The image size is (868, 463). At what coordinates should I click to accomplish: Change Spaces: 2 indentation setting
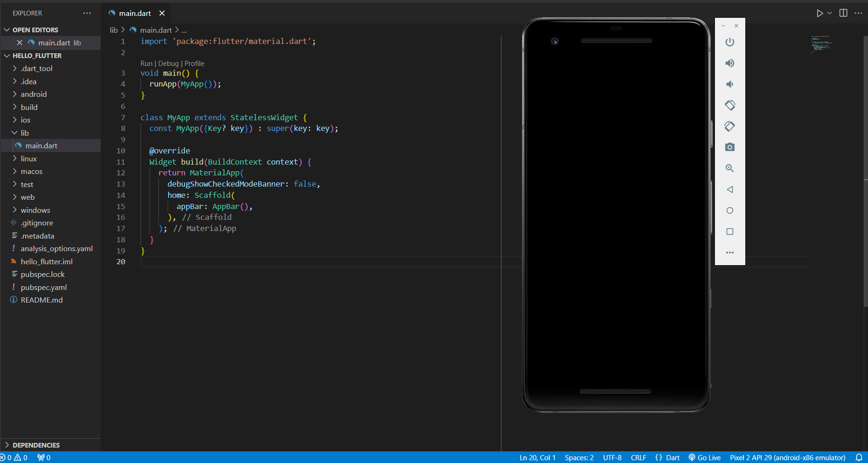pyautogui.click(x=579, y=457)
